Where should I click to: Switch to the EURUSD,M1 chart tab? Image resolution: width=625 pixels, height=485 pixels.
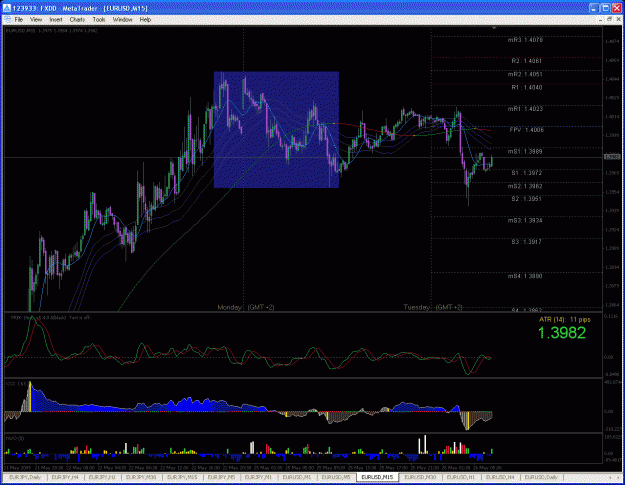[x=297, y=477]
